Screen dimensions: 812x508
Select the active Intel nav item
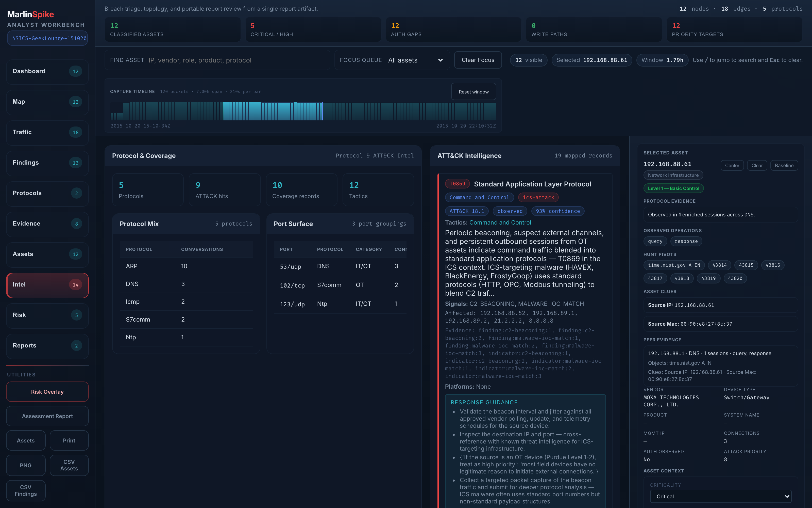(x=47, y=285)
